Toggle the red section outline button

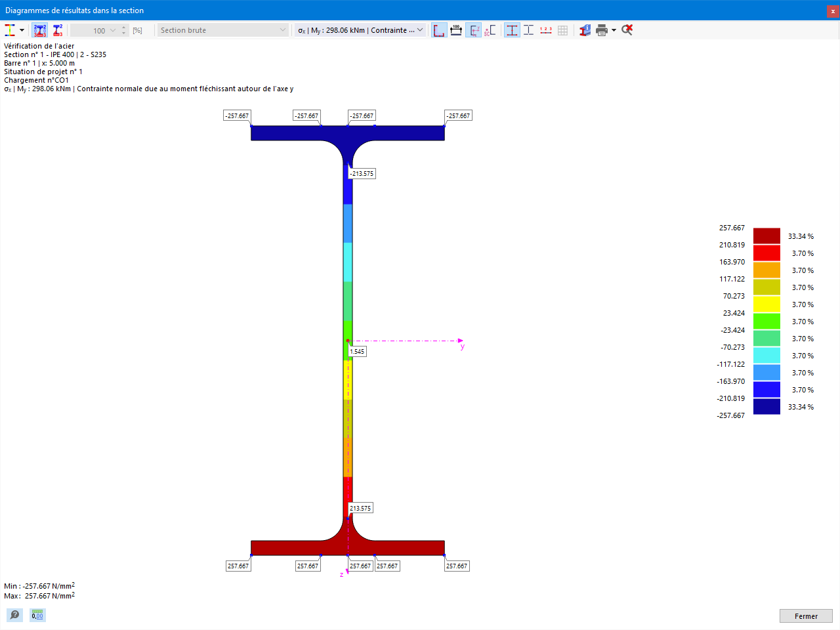pos(439,30)
